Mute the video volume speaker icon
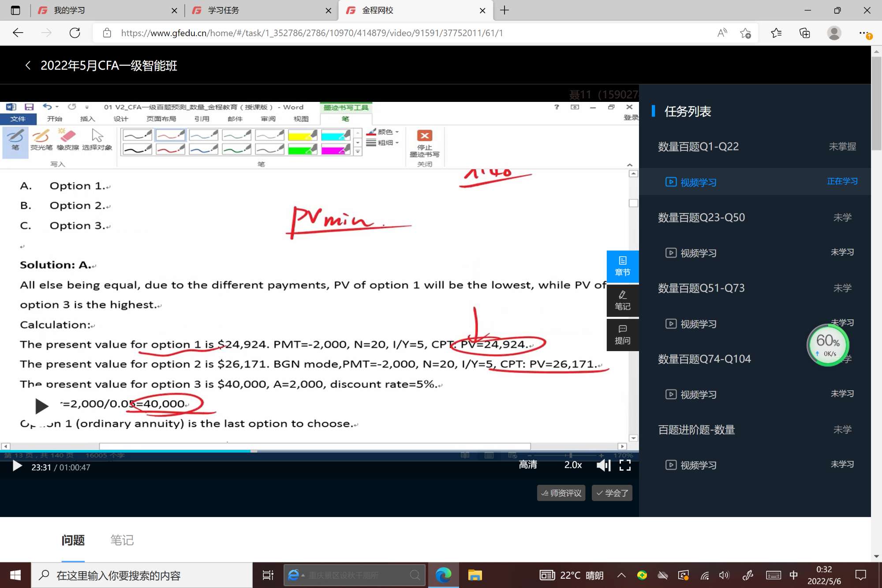 point(603,465)
